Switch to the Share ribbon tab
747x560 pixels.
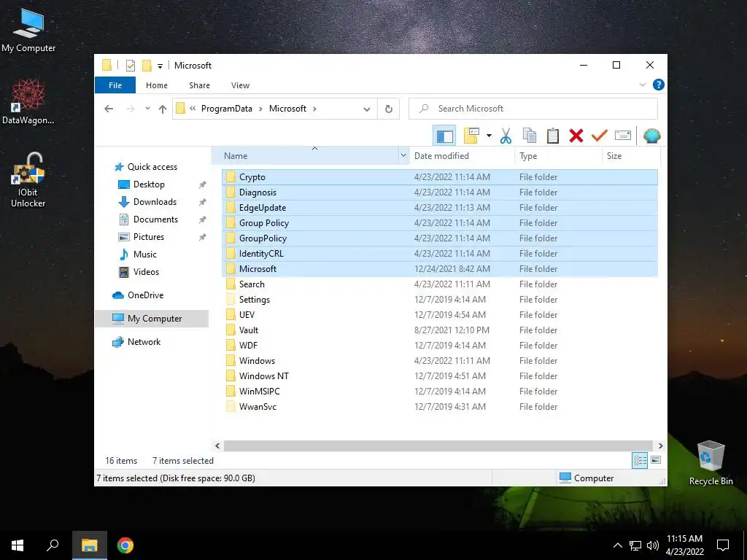(x=199, y=85)
